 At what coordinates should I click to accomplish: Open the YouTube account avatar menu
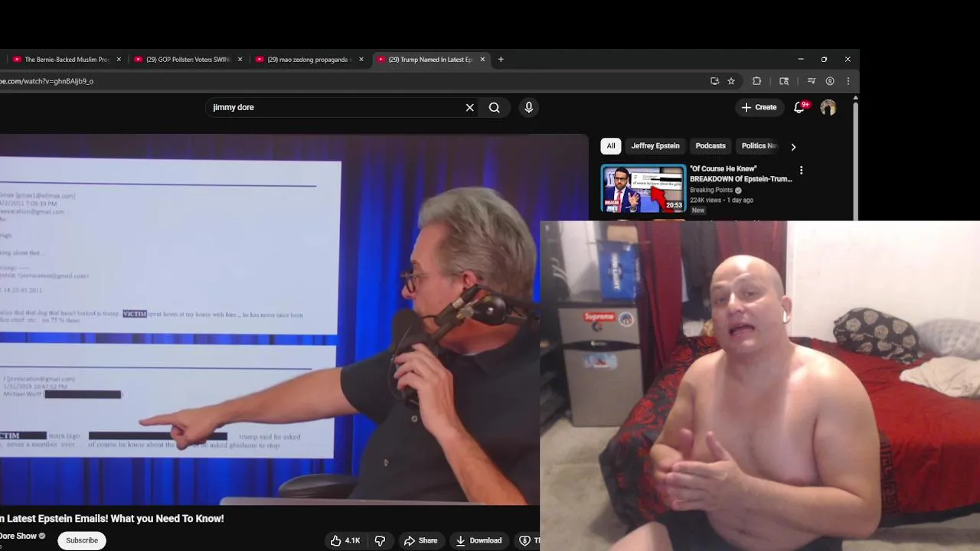828,107
